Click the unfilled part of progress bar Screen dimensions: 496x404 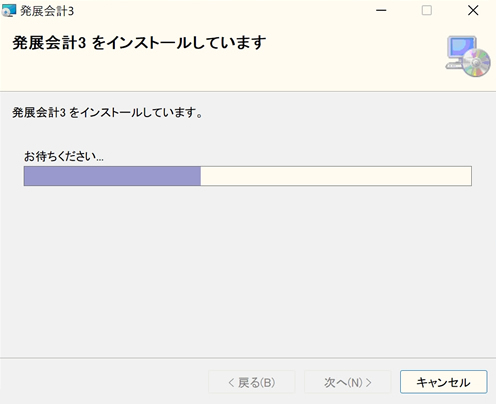click(336, 176)
